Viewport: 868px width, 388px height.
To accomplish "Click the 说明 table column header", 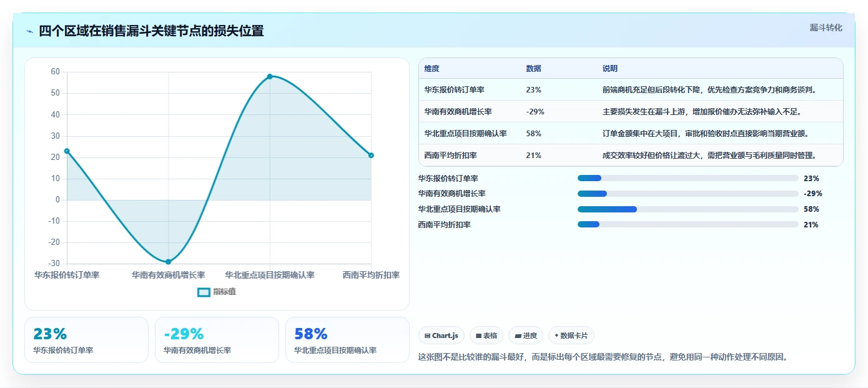I will tap(610, 69).
